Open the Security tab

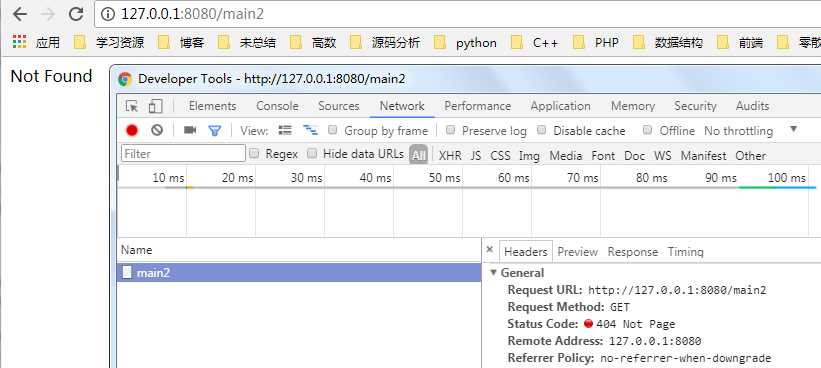(695, 106)
